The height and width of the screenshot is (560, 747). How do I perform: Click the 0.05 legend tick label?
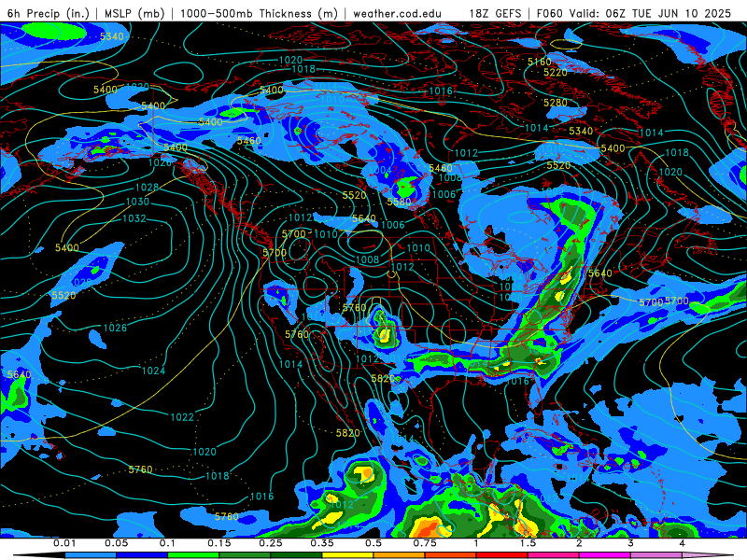(116, 543)
